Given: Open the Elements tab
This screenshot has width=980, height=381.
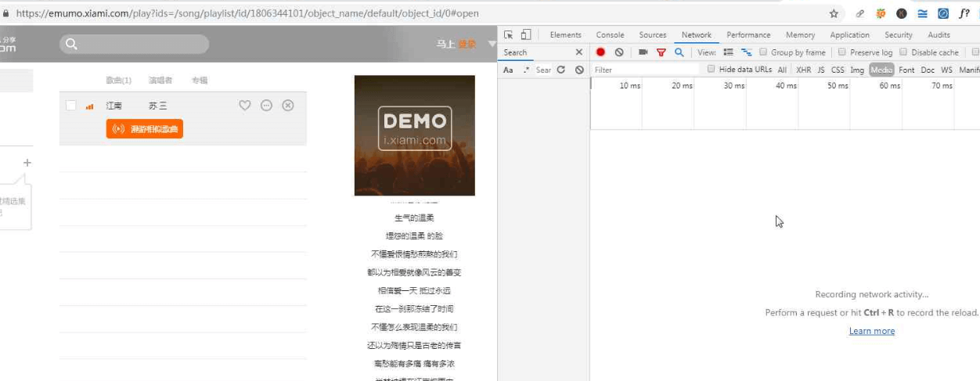Looking at the screenshot, I should (x=565, y=34).
